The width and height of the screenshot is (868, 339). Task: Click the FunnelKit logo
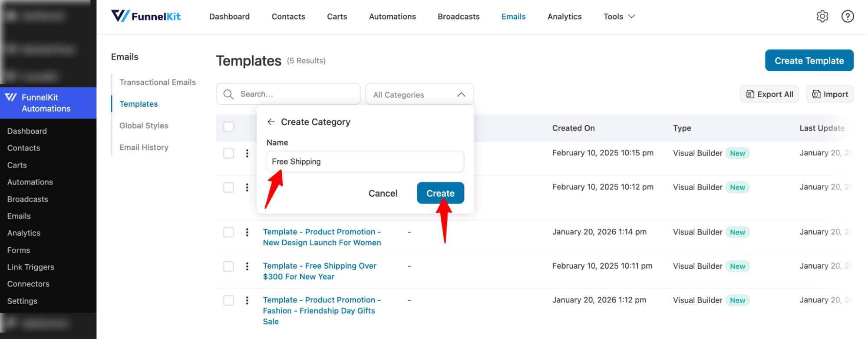click(146, 16)
